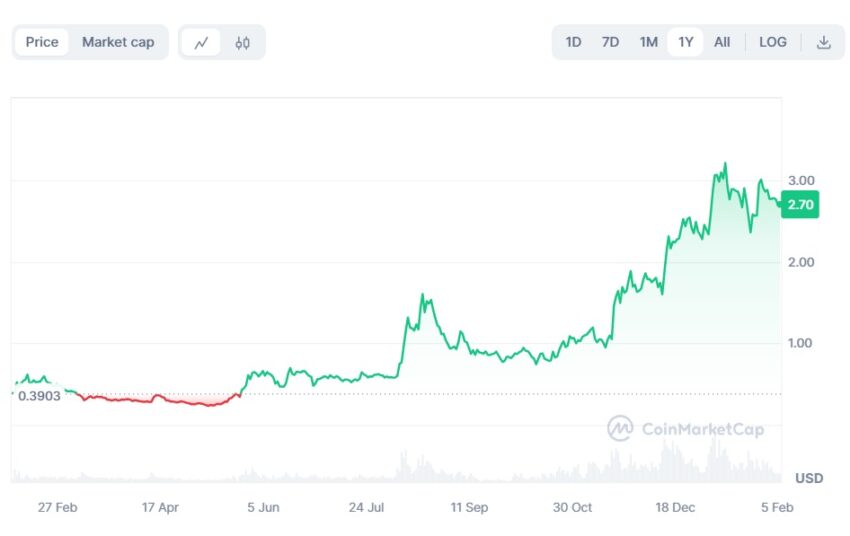Download chart data icon

(x=823, y=42)
